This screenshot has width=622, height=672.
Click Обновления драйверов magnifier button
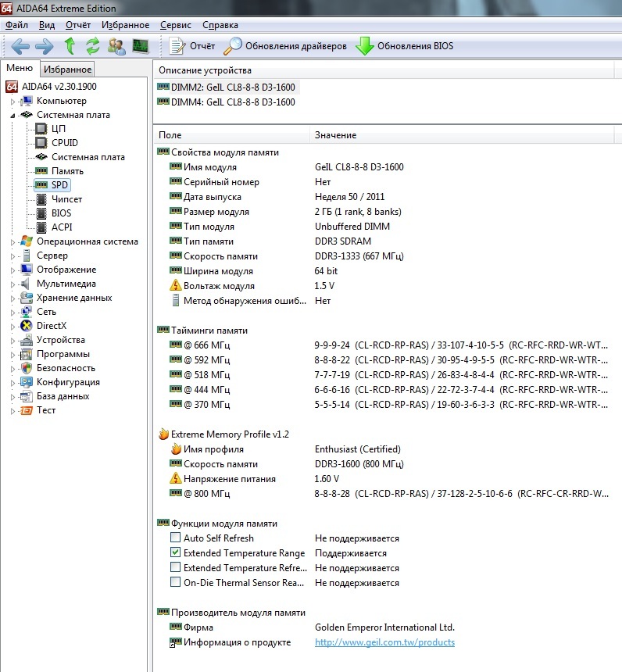285,46
